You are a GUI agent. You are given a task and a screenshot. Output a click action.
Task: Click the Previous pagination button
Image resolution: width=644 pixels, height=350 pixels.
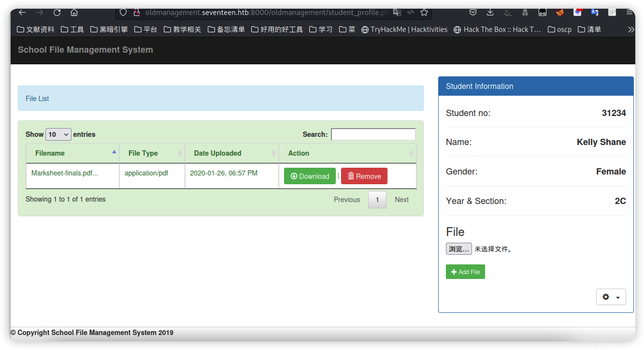coord(347,199)
